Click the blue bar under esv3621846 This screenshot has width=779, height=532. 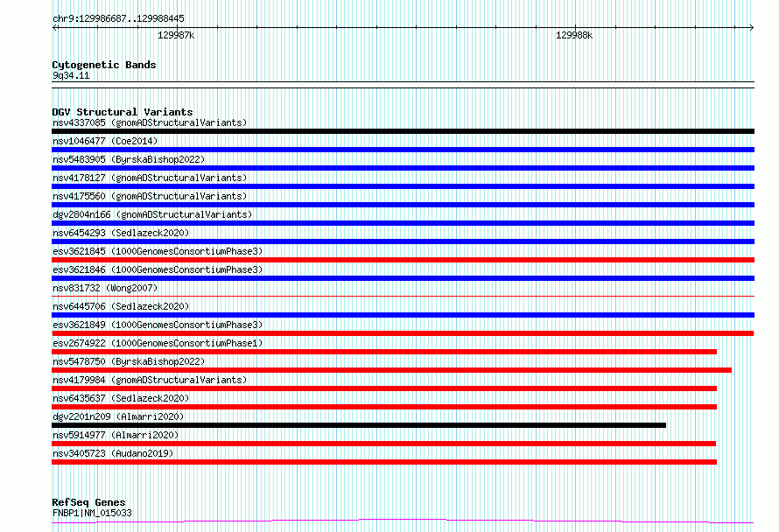point(403,278)
